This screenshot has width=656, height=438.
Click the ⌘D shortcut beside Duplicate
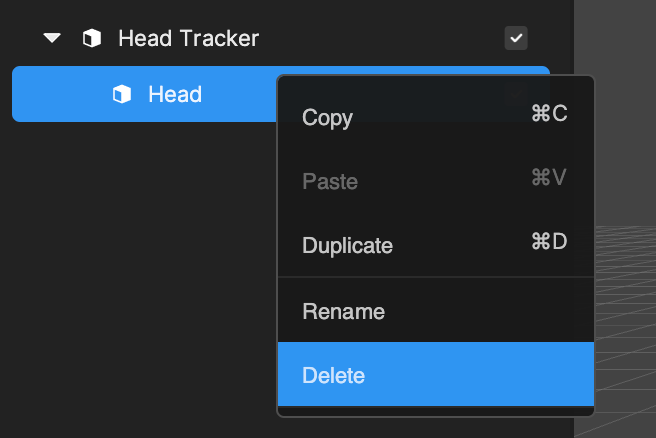coord(549,241)
